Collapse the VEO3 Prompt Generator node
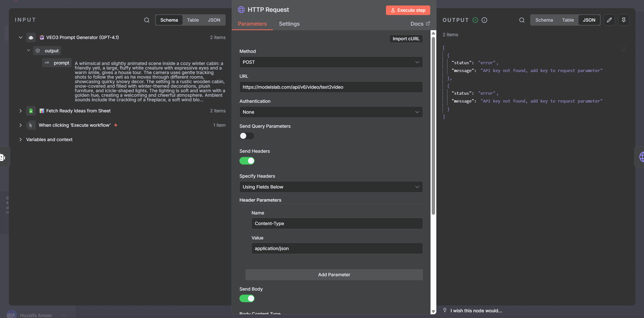This screenshot has height=318, width=644. coord(21,37)
